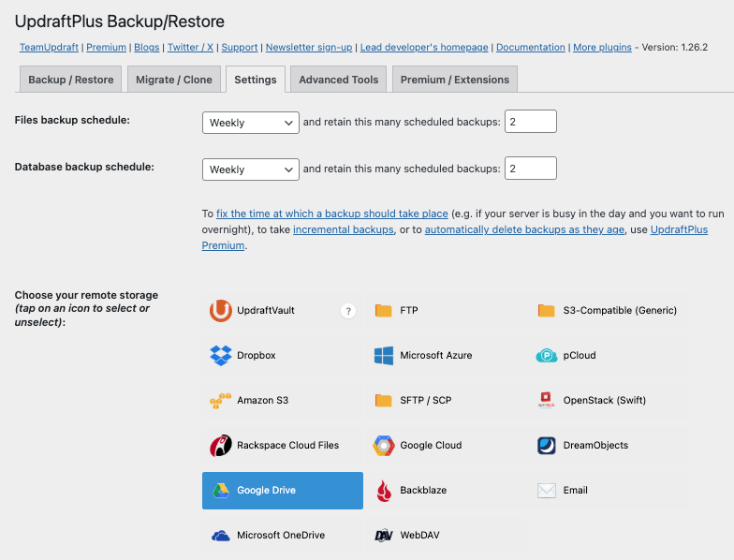Unselect the Google Drive icon

221,491
